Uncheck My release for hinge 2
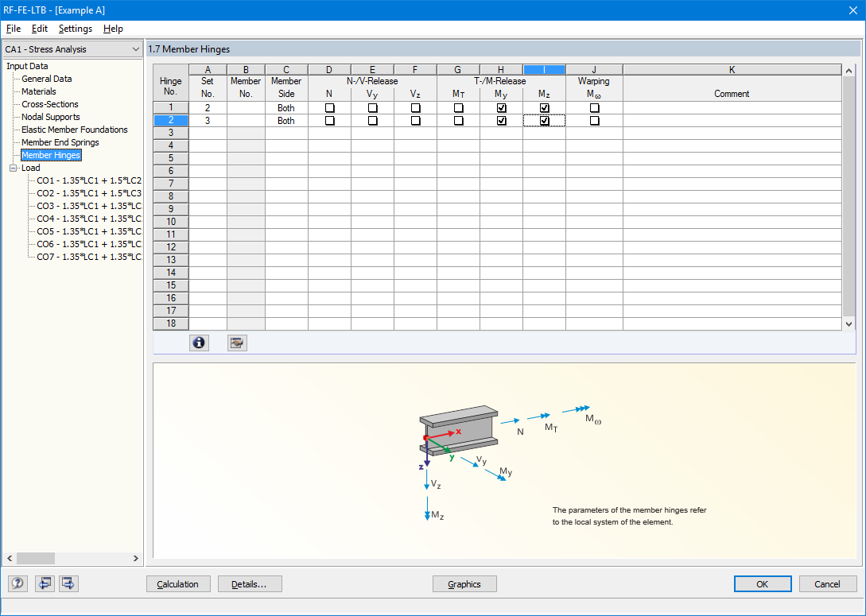Viewport: 866px width, 616px height. tap(502, 121)
